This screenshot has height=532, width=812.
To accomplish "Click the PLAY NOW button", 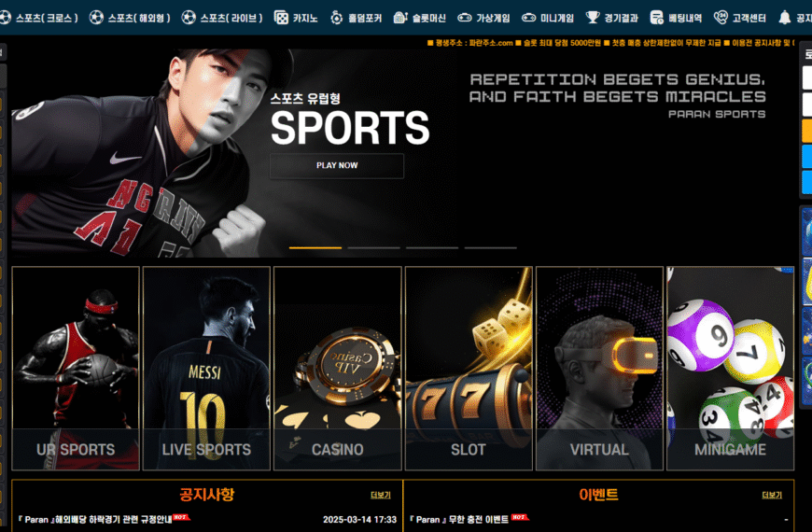I will click(337, 166).
